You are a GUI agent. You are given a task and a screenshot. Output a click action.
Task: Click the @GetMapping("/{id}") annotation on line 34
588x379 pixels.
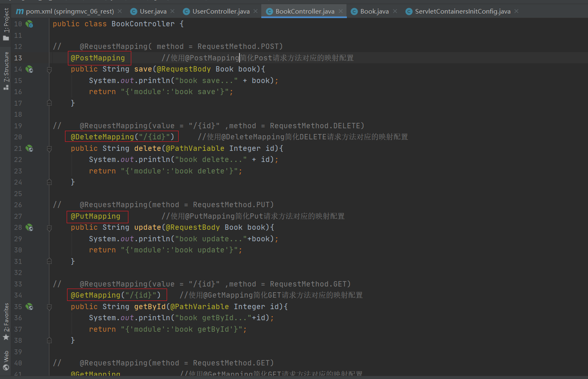[116, 295]
